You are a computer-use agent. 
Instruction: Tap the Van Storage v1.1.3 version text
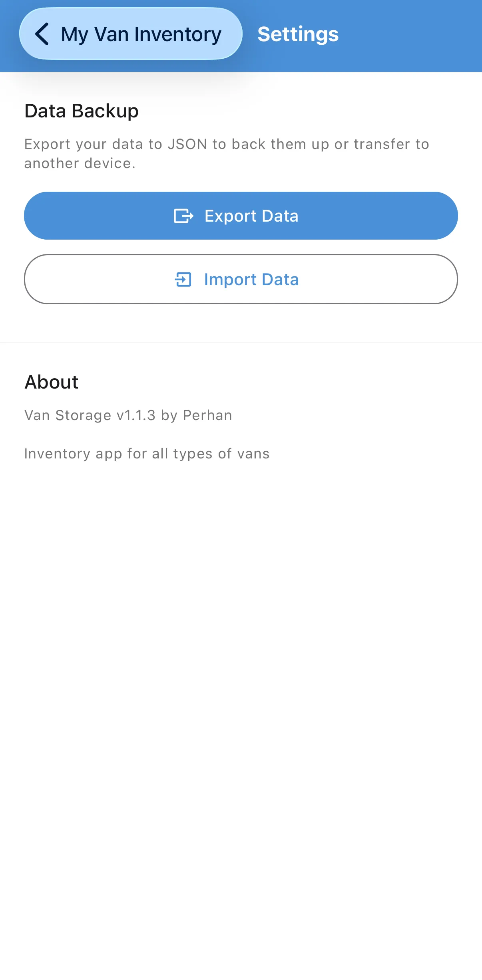click(90, 415)
